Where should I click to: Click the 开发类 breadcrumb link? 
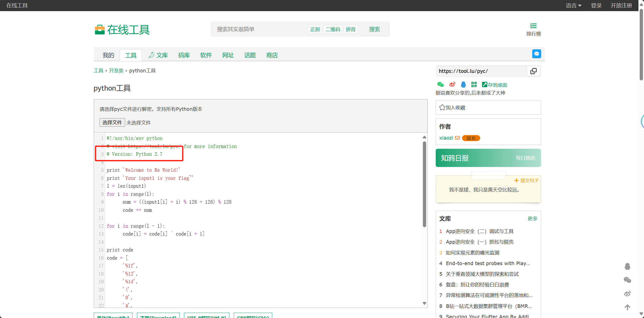pos(116,71)
